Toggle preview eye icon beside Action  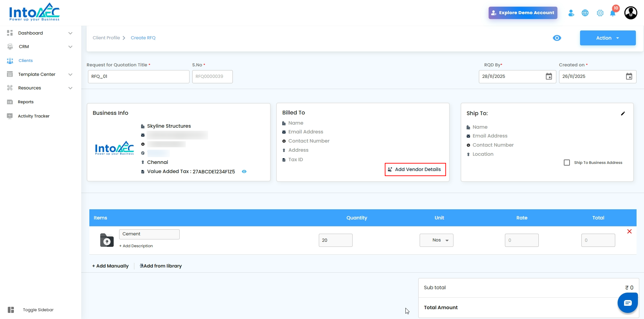pos(557,38)
